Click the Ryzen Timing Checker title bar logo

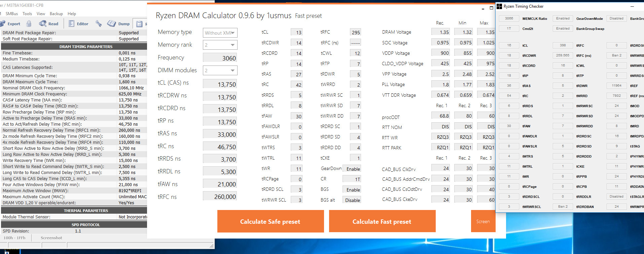[499, 6]
